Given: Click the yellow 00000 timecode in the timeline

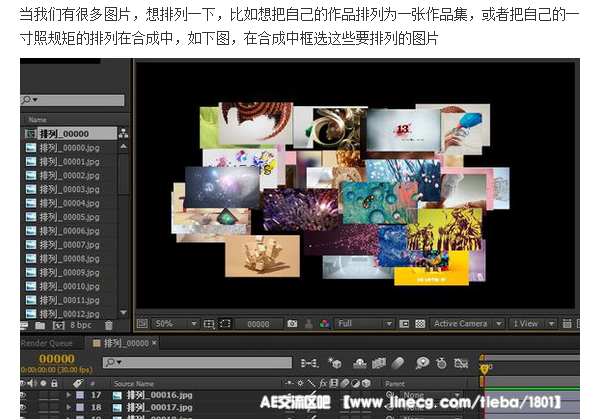Looking at the screenshot, I should tap(57, 359).
